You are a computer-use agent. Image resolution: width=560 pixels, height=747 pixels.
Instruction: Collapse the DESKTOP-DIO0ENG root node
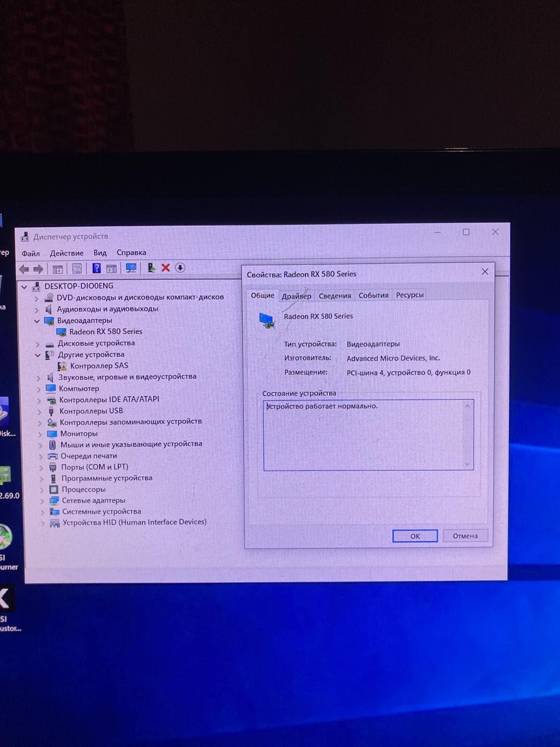tap(24, 287)
